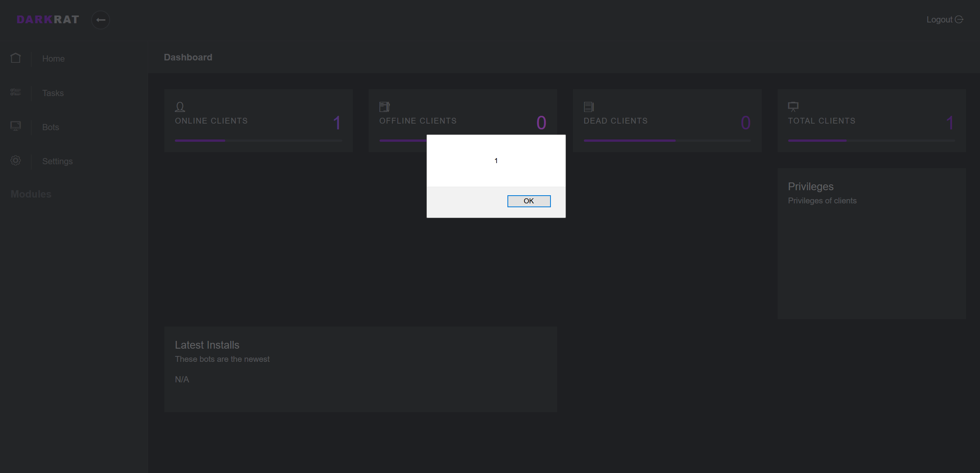980x473 pixels.
Task: Click the Dashboard page title
Action: coord(188,57)
